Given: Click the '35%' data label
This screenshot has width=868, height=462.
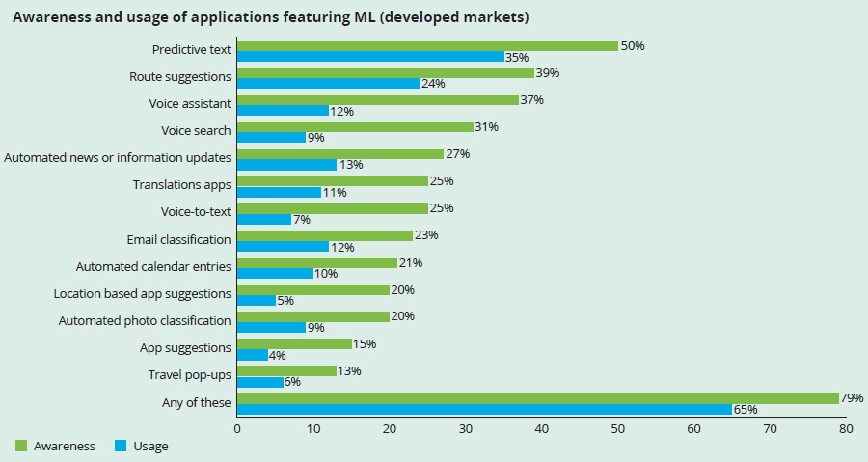Looking at the screenshot, I should (x=517, y=58).
